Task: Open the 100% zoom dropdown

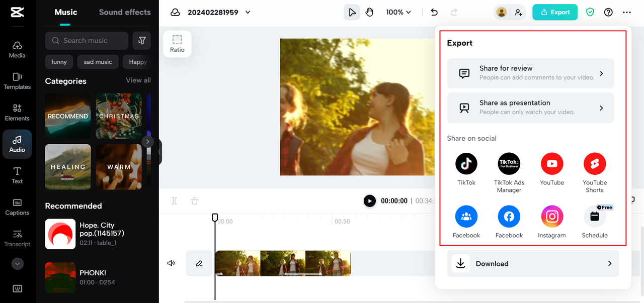Action: (x=398, y=12)
